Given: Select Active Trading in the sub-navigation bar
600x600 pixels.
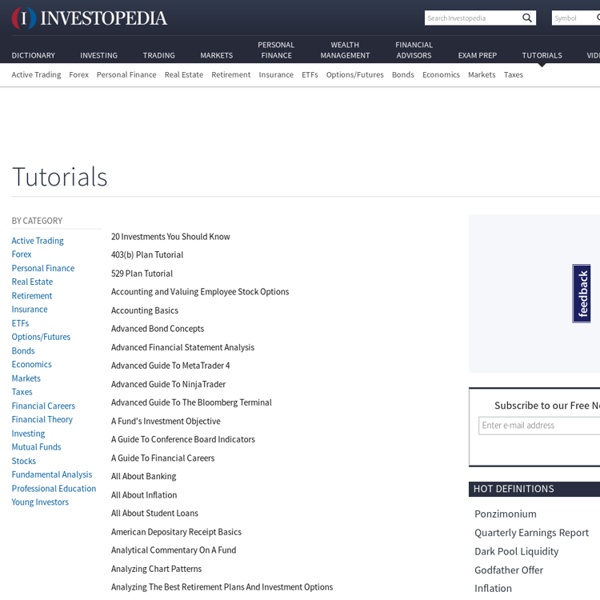Looking at the screenshot, I should (36, 75).
